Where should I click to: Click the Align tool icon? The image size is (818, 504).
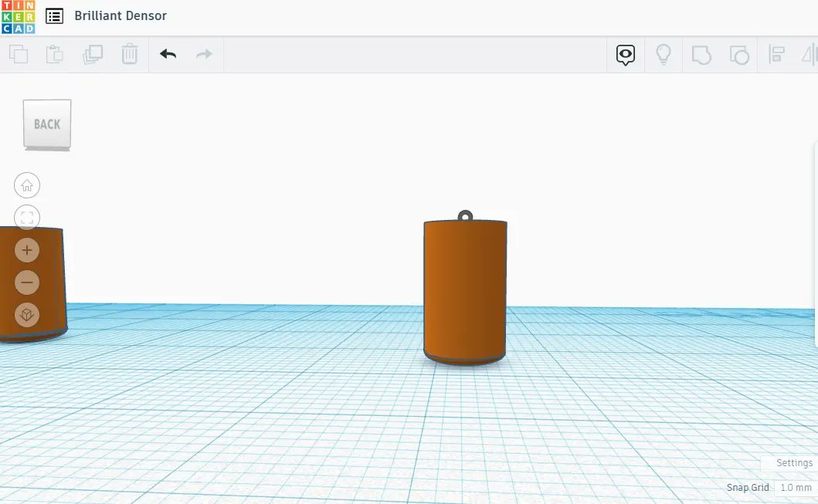point(777,54)
